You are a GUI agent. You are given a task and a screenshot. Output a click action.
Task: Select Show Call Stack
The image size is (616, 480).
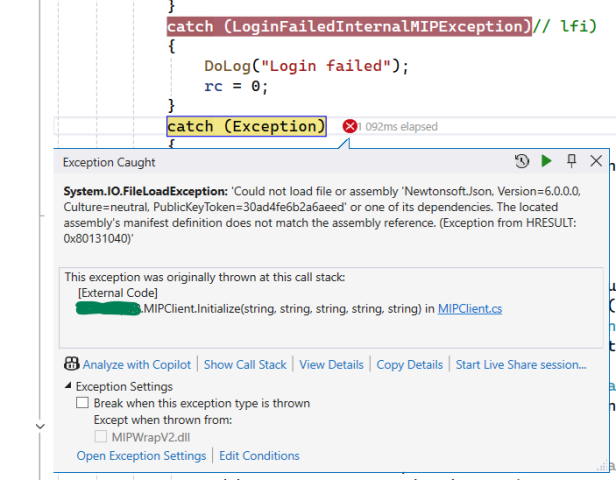click(x=245, y=365)
